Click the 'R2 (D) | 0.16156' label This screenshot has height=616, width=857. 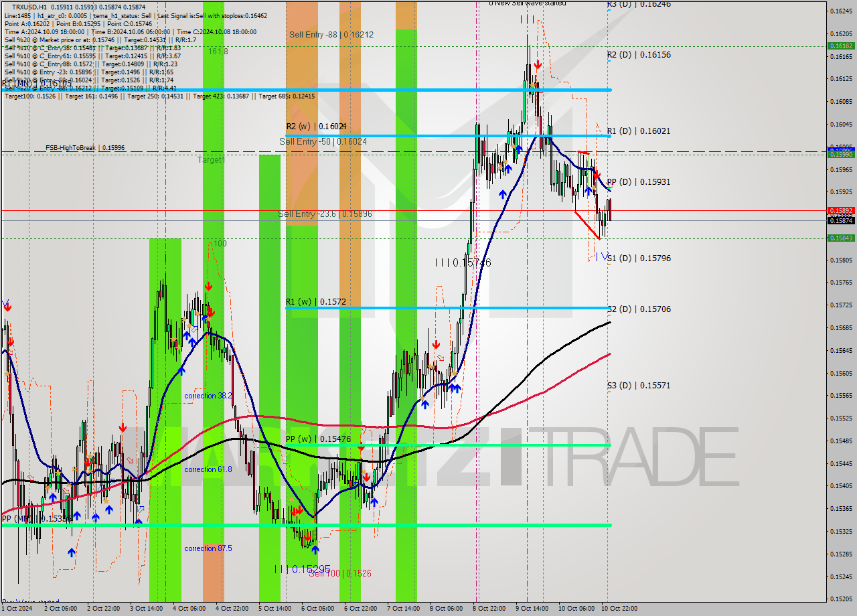639,55
